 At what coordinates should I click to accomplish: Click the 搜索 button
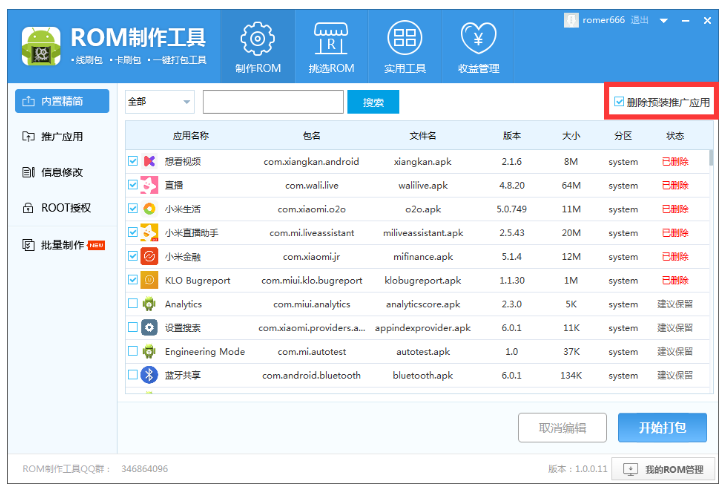(373, 102)
